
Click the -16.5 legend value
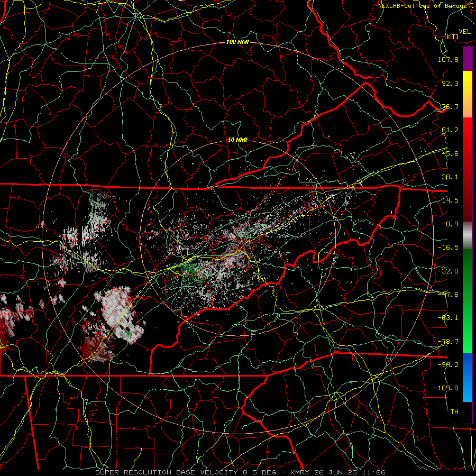tap(448, 248)
